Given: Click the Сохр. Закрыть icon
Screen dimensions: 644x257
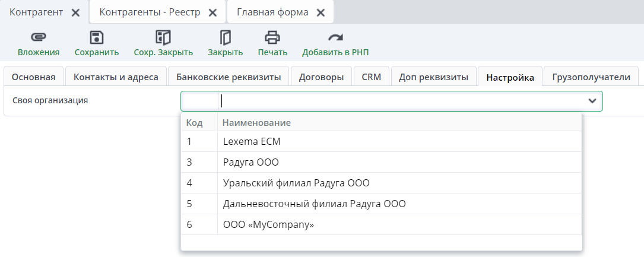Looking at the screenshot, I should [x=163, y=38].
